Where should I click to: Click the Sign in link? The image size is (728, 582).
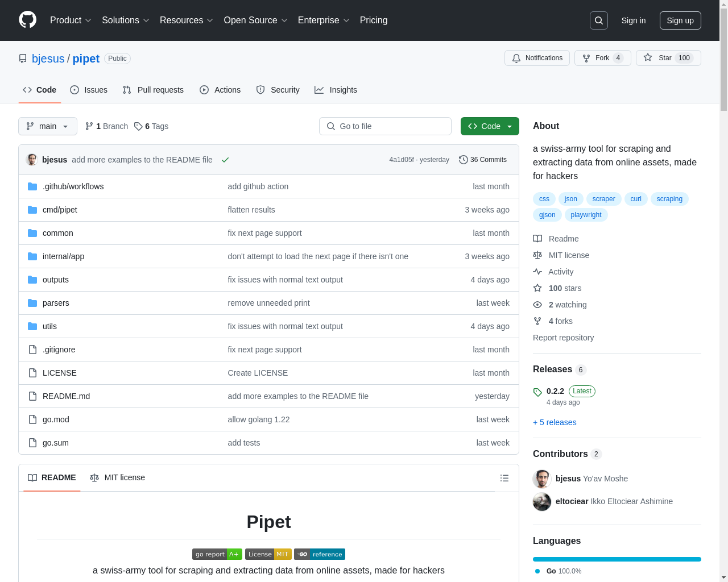[634, 20]
